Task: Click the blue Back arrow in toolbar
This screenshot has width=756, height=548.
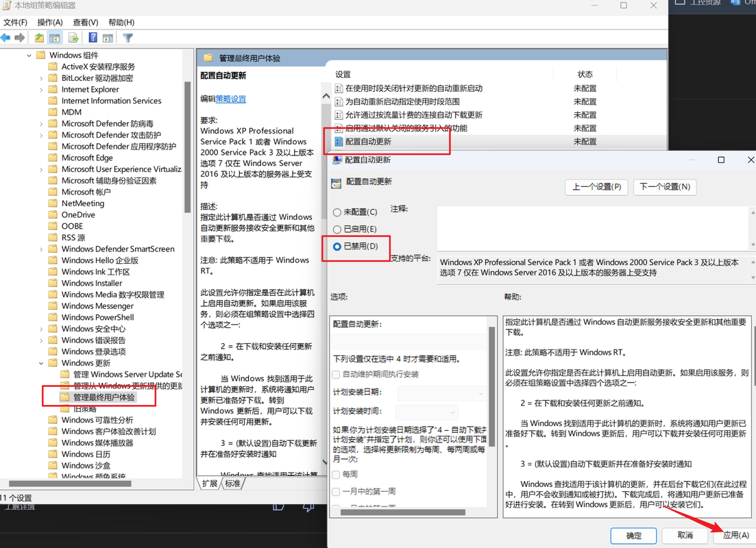Action: 5,38
